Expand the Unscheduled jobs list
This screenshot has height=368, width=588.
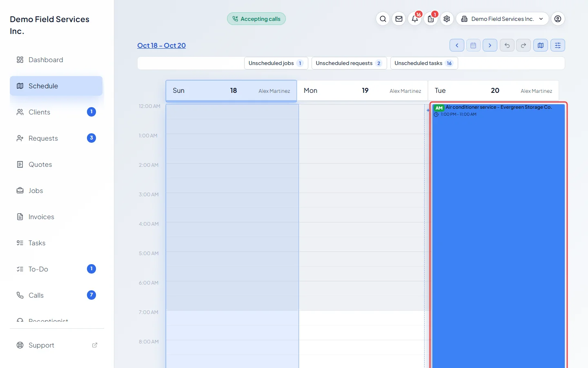point(276,63)
